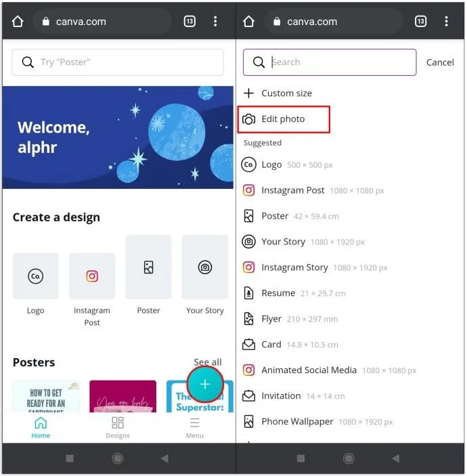Click Instagram icon beside Animated Social Media
The width and height of the screenshot is (467, 476).
[x=248, y=370]
